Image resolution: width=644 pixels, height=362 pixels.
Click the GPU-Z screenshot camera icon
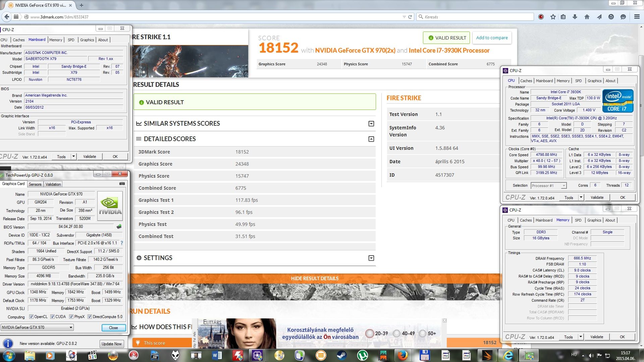pyautogui.click(x=122, y=184)
